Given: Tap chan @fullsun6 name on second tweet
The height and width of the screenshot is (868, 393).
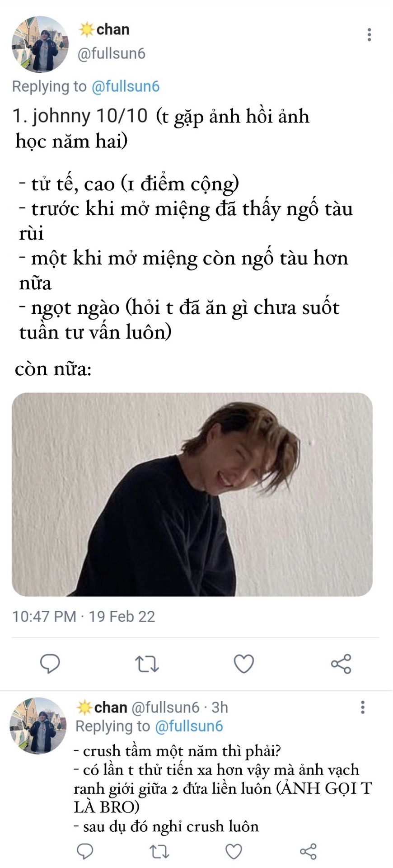Looking at the screenshot, I should point(138,707).
